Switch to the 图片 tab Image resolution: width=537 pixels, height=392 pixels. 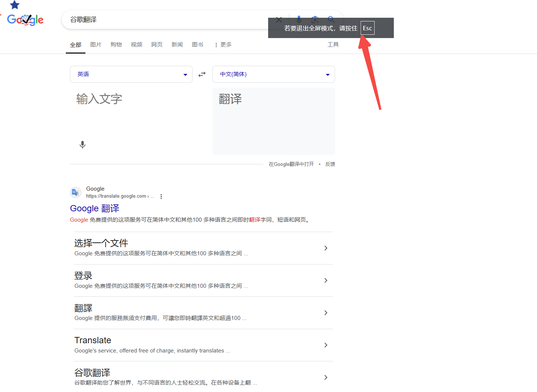(96, 44)
